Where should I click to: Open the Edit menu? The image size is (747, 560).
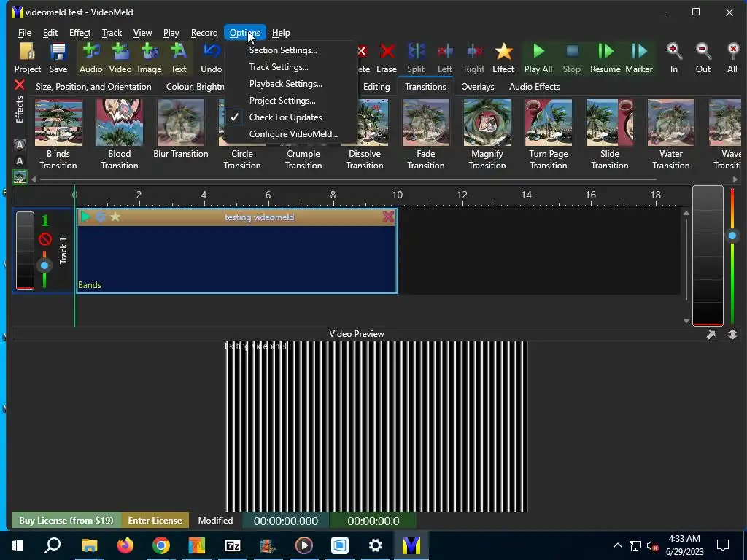pos(50,33)
